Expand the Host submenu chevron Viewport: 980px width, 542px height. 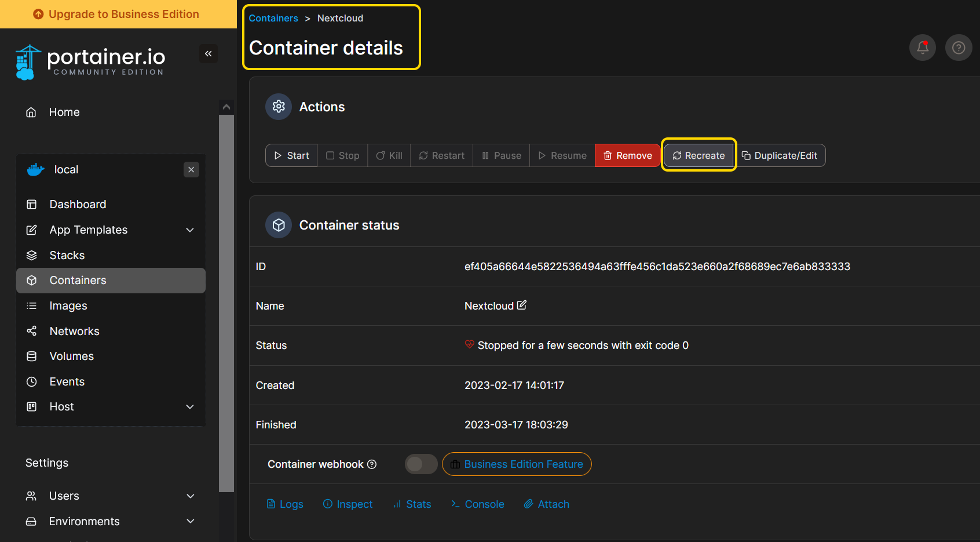tap(190, 407)
